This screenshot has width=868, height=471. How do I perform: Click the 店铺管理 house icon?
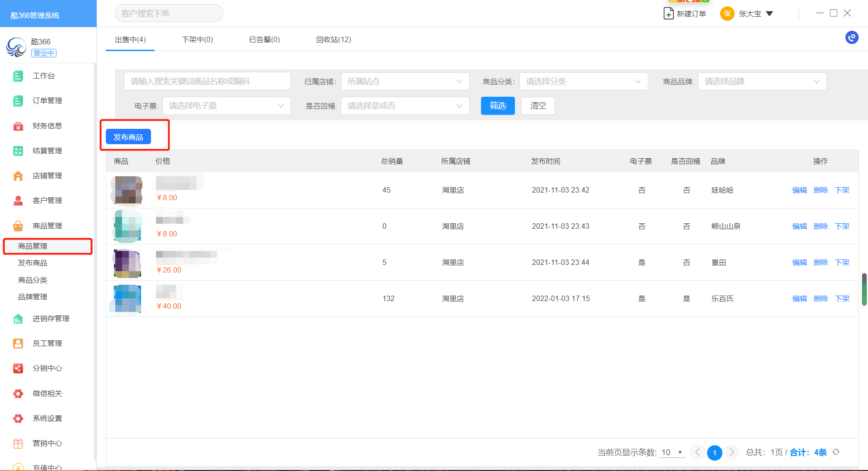pos(18,176)
